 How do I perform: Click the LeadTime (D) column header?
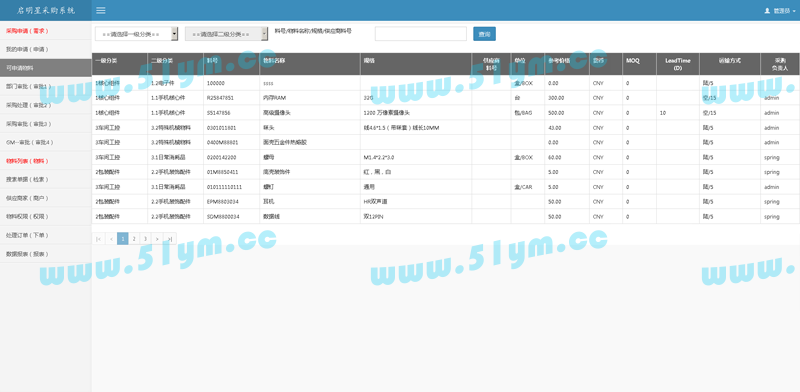click(x=678, y=64)
